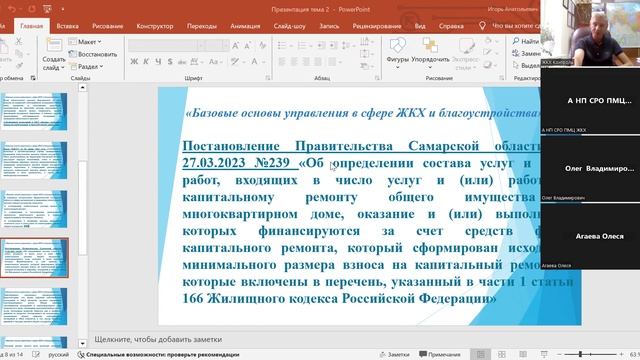Open the change case Aa dropdown

coord(215,62)
